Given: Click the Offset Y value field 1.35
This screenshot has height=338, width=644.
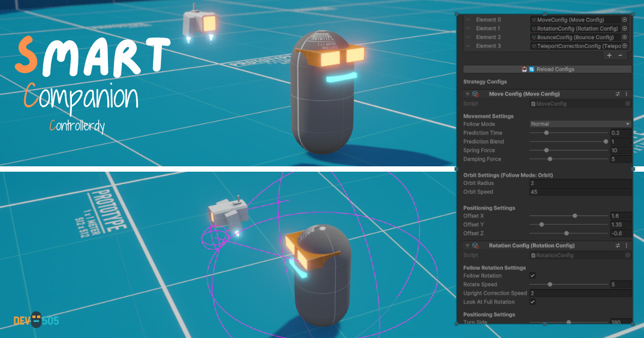Looking at the screenshot, I should coord(620,225).
